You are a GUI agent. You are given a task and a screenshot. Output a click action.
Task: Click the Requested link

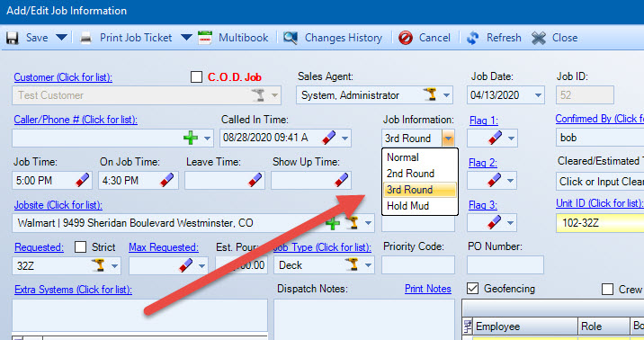point(39,247)
